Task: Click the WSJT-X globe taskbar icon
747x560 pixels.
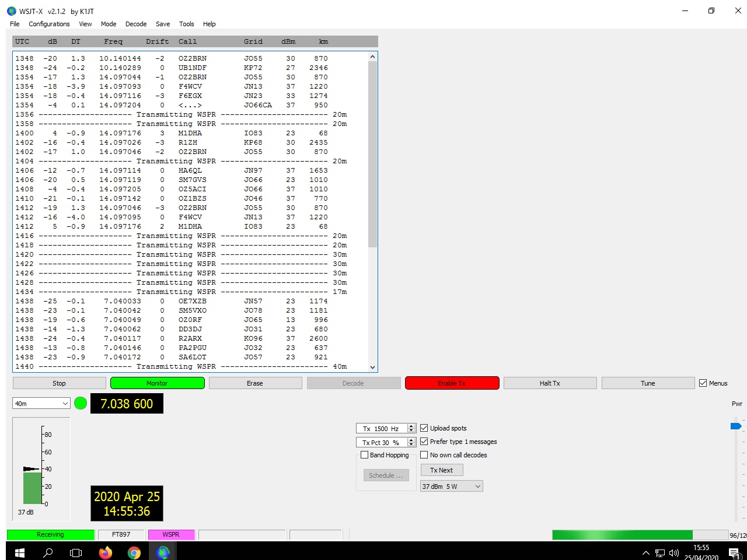Action: pyautogui.click(x=163, y=552)
